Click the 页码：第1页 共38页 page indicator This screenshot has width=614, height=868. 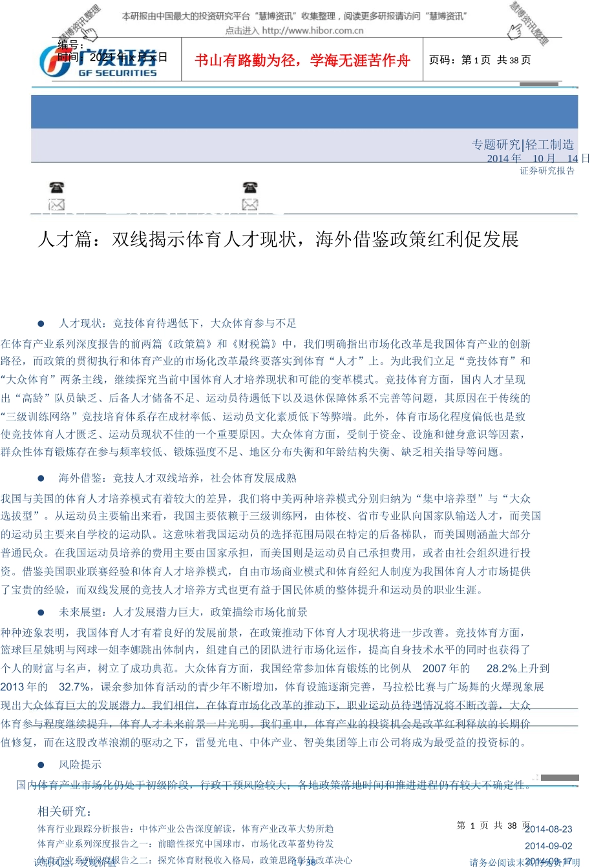click(x=480, y=60)
